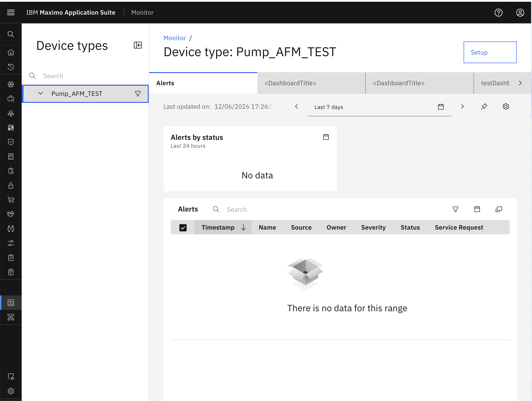Image resolution: width=532 pixels, height=401 pixels.
Task: Click the Source column header
Action: coord(301,227)
